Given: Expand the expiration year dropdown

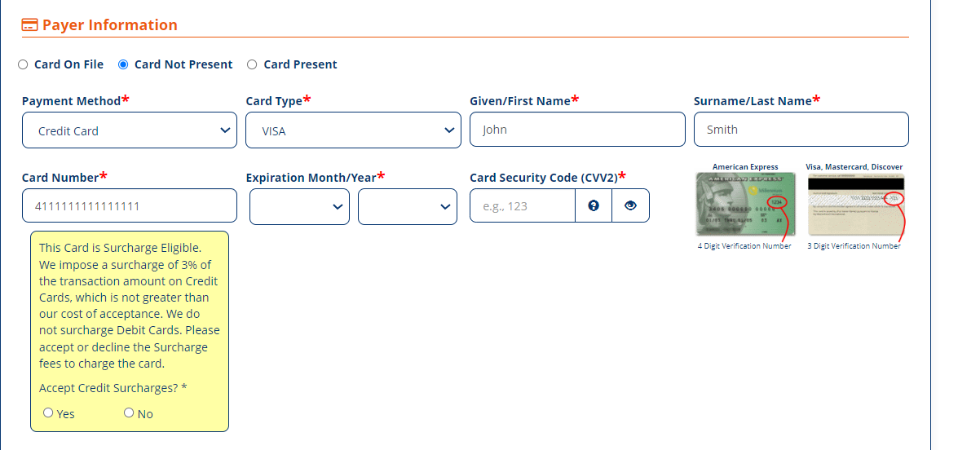Looking at the screenshot, I should (408, 206).
